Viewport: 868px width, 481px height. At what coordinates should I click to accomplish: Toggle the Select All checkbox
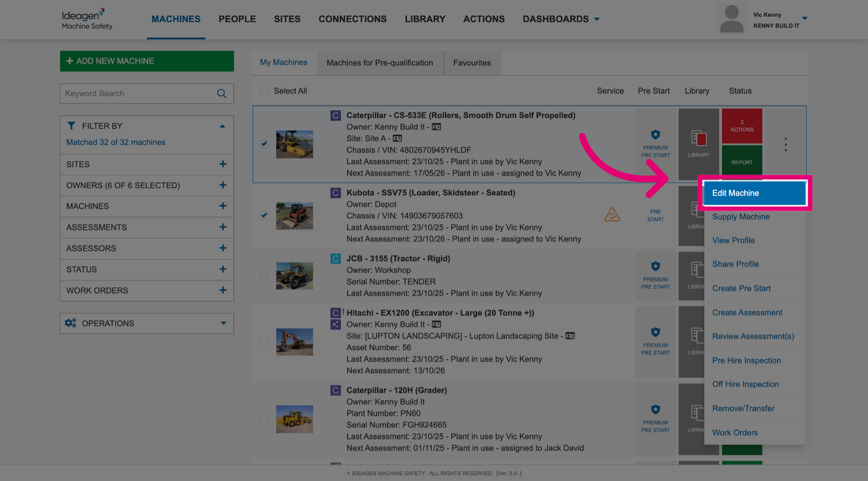click(x=264, y=90)
